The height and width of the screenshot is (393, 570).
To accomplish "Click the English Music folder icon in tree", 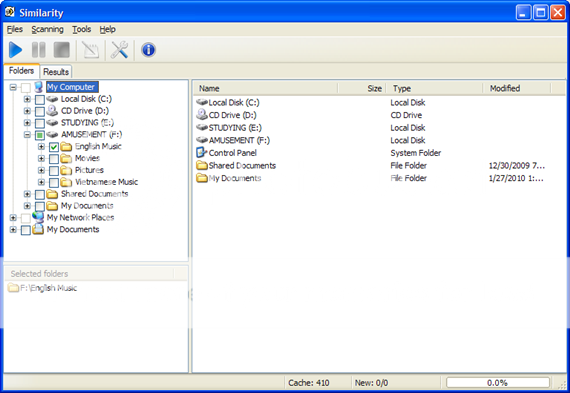I will click(66, 147).
